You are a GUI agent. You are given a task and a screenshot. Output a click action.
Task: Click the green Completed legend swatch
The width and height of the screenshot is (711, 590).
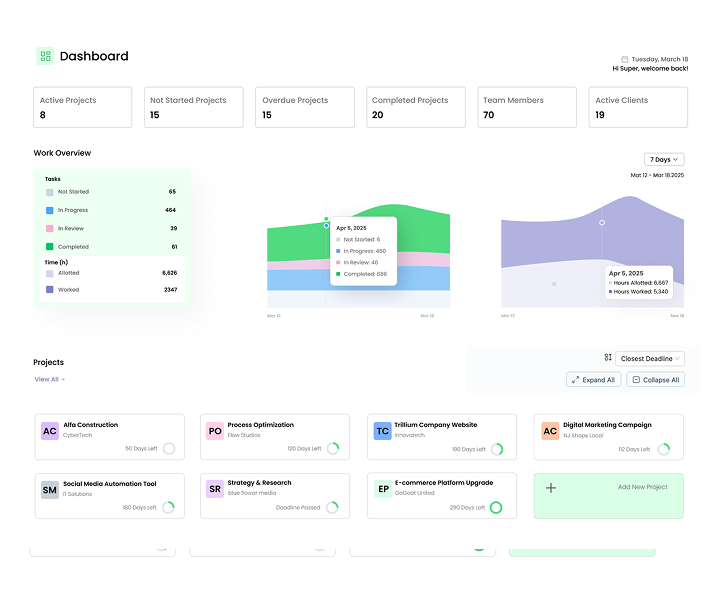(49, 246)
